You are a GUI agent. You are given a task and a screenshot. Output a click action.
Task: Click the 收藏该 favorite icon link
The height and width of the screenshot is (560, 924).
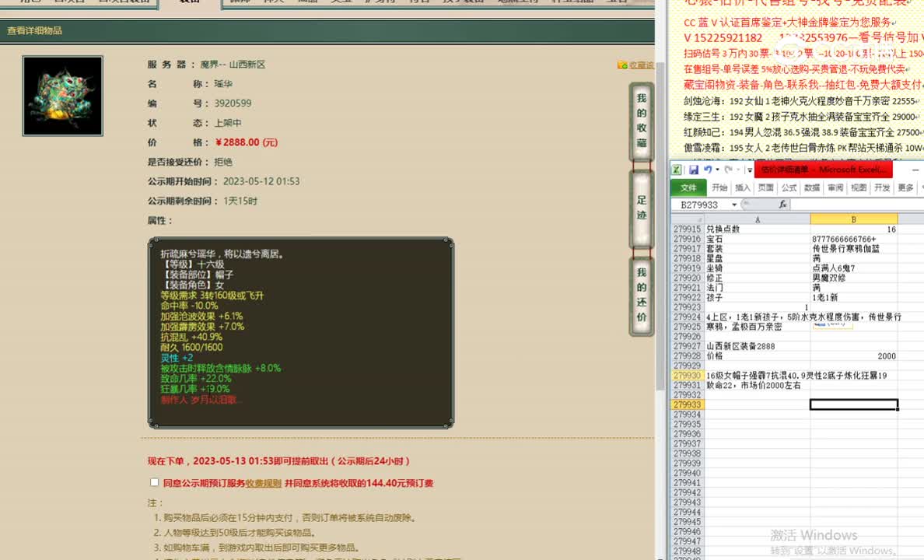pyautogui.click(x=635, y=65)
